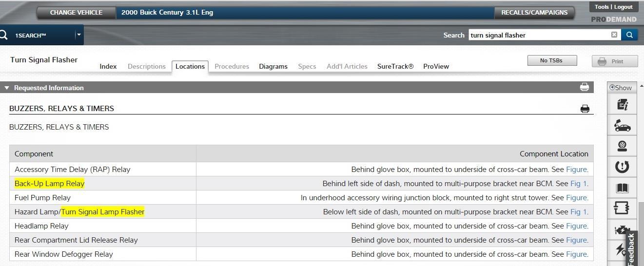Click the 'Fuel Pump Relay' component cell
644x266 pixels.
[x=103, y=198]
